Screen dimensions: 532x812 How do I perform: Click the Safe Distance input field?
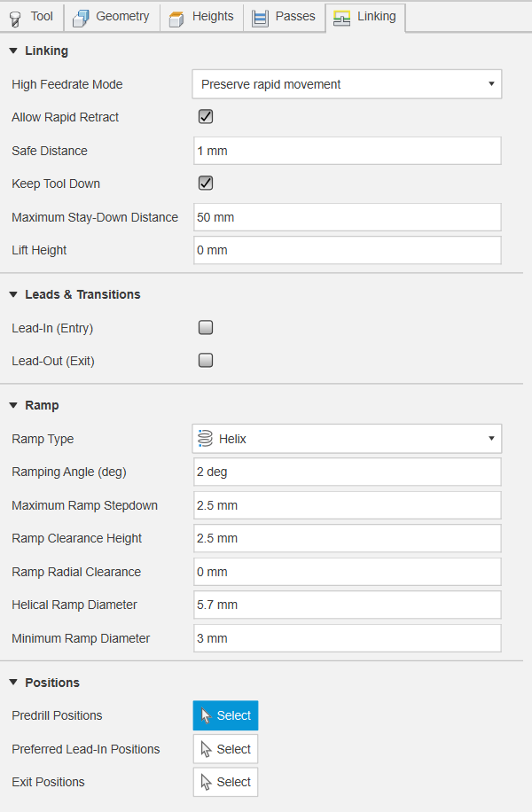pos(347,151)
